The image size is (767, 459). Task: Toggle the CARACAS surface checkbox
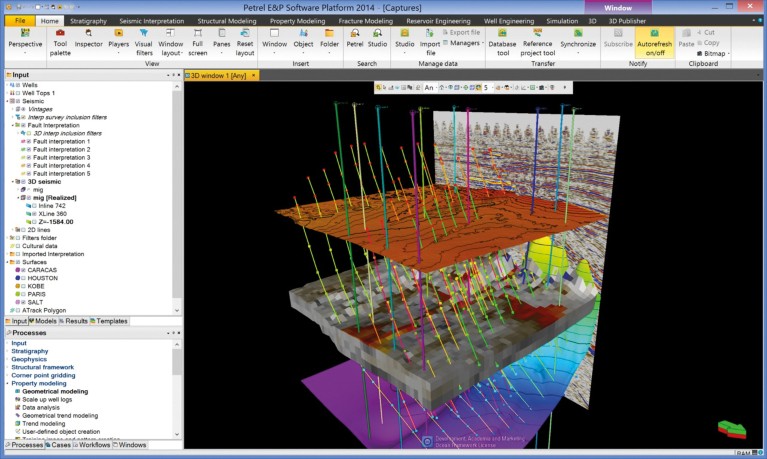[x=21, y=269]
